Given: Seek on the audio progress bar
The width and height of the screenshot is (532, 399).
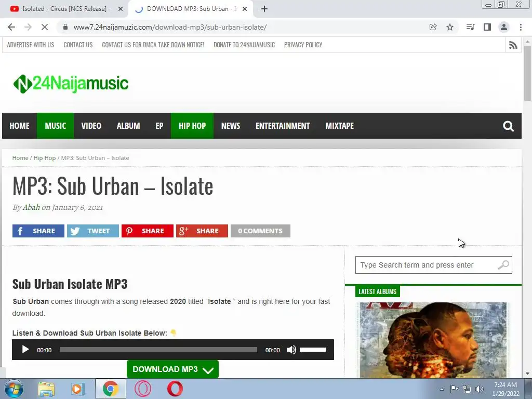Looking at the screenshot, I should click(x=158, y=350).
